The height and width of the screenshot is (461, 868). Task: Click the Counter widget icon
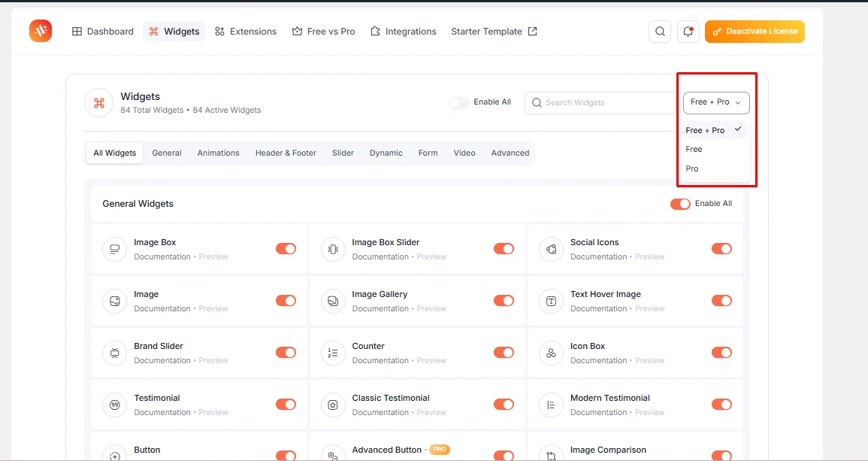333,353
